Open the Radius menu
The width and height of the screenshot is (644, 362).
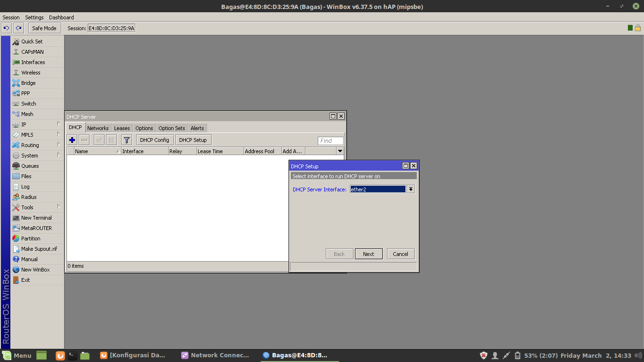37,197
